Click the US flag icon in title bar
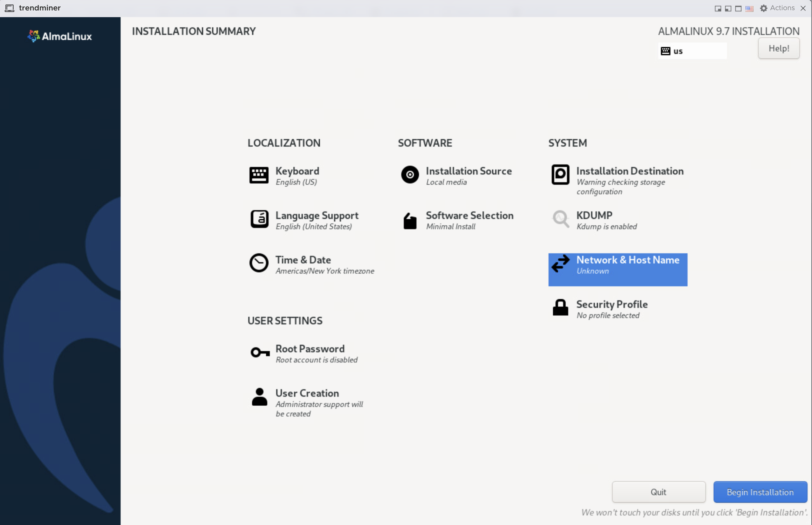The height and width of the screenshot is (525, 812). [749, 9]
